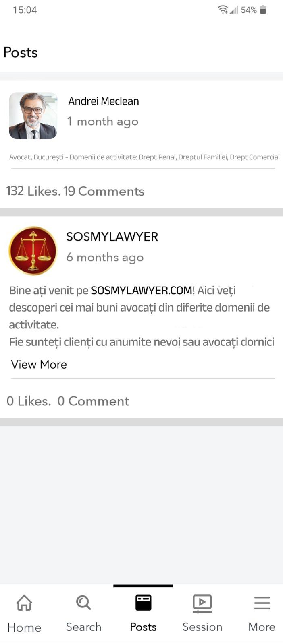This screenshot has height=644, width=283.
Task: Switch to the Home tab label
Action: point(24,627)
